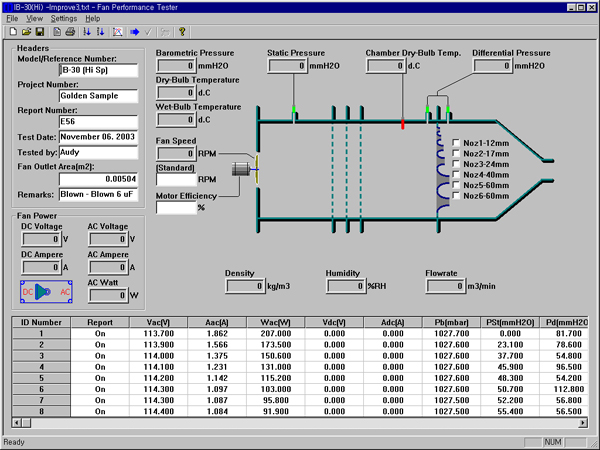Enable the Noz1-12mm checkbox

click(457, 142)
